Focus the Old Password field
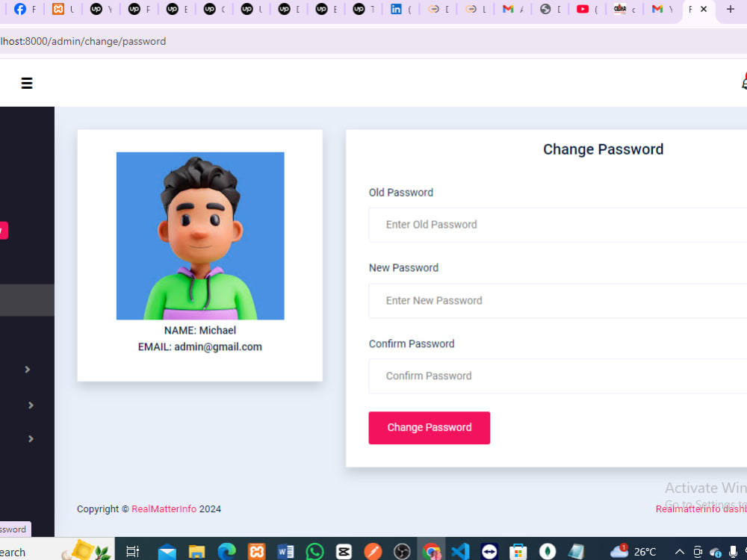Screen dimensions: 747x560 coord(557,225)
